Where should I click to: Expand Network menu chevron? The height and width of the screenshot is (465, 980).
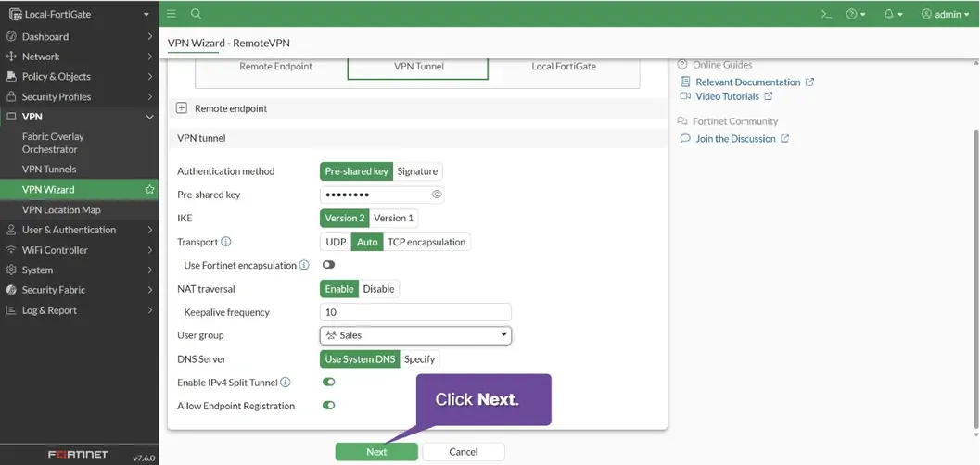pyautogui.click(x=150, y=57)
